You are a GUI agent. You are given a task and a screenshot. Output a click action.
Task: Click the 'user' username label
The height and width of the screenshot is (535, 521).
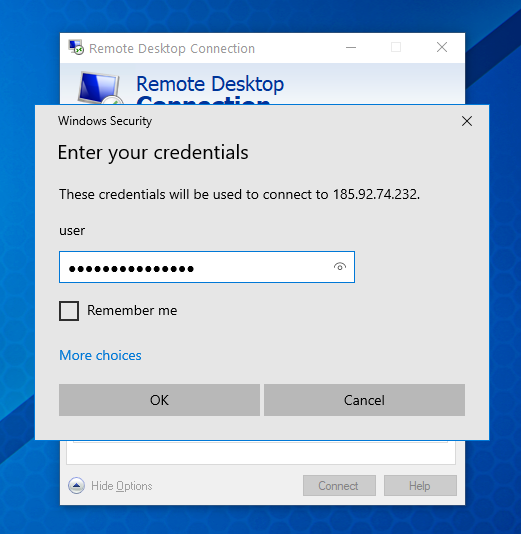coord(72,231)
